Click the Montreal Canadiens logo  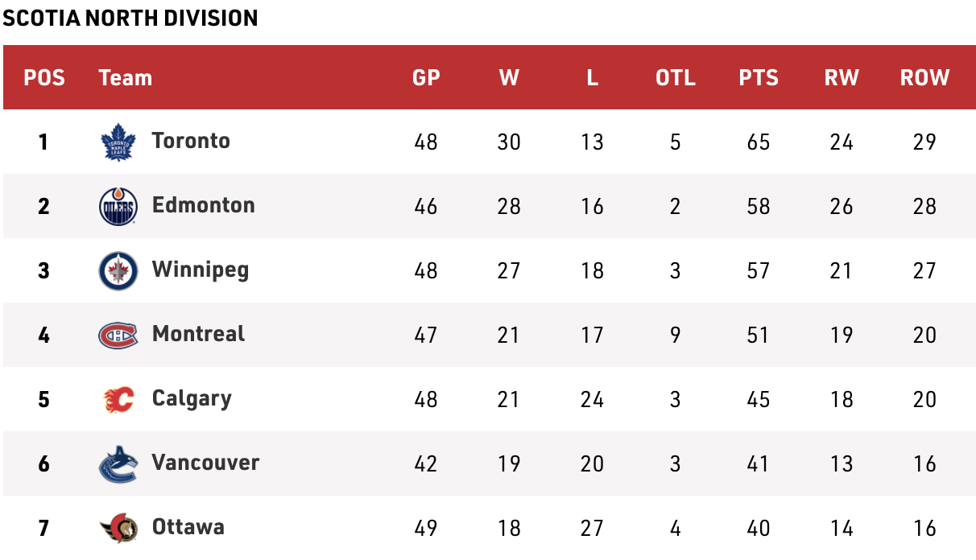coord(118,335)
